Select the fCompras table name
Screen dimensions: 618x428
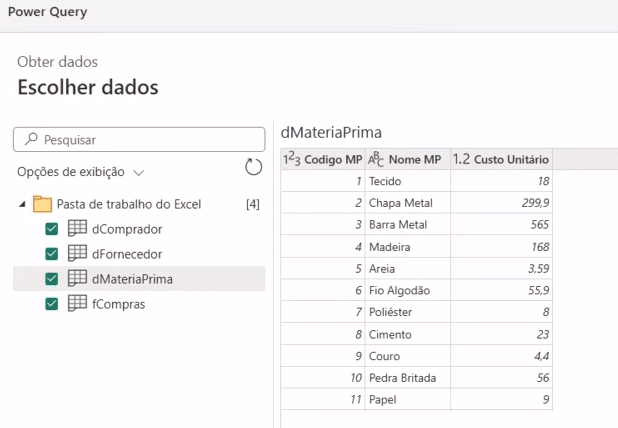(x=118, y=304)
